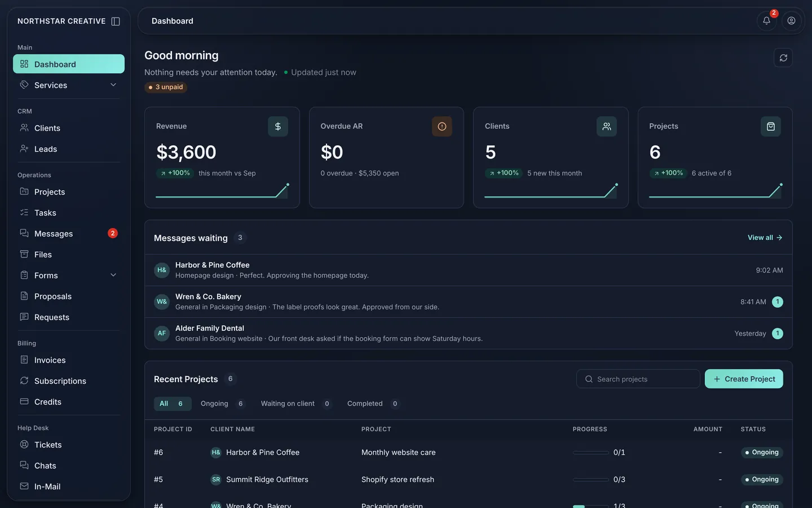The height and width of the screenshot is (508, 812).
Task: Click Ongoing status pill for project #6
Action: coord(762,453)
